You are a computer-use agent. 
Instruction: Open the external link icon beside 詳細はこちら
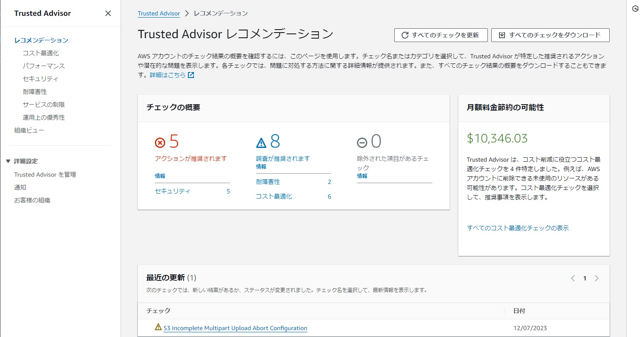pyautogui.click(x=190, y=75)
